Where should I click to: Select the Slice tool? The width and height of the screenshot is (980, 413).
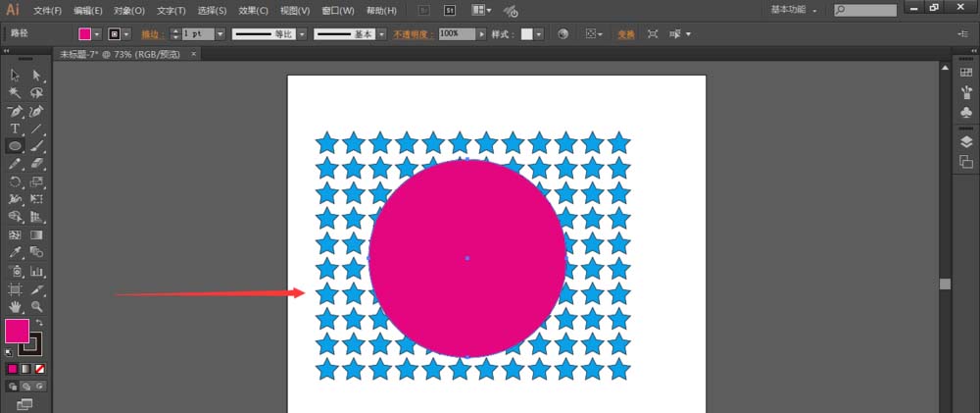[37, 289]
